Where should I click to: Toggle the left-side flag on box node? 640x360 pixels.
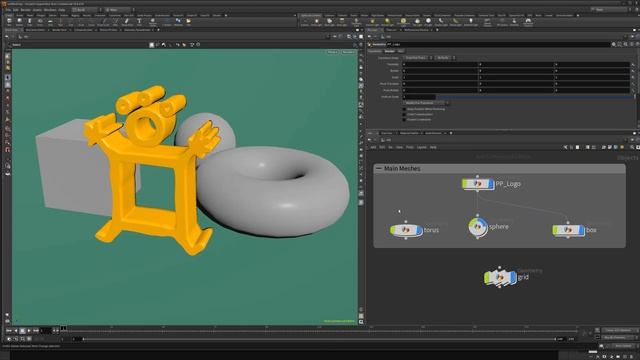click(555, 230)
